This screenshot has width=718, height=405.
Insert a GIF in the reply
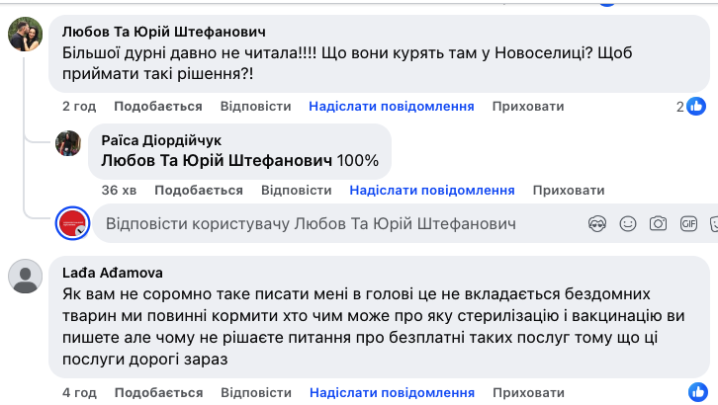click(x=688, y=224)
